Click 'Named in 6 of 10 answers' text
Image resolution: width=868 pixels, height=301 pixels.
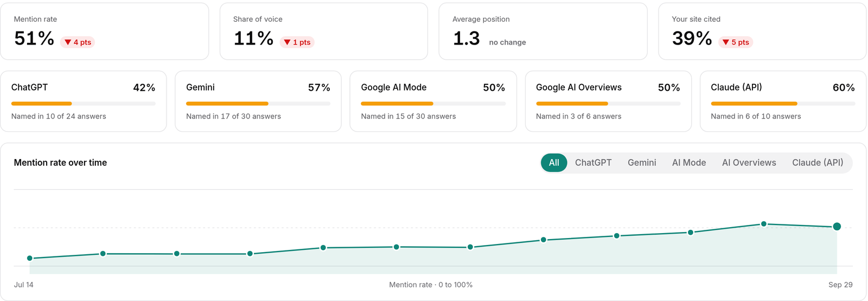[x=756, y=116]
